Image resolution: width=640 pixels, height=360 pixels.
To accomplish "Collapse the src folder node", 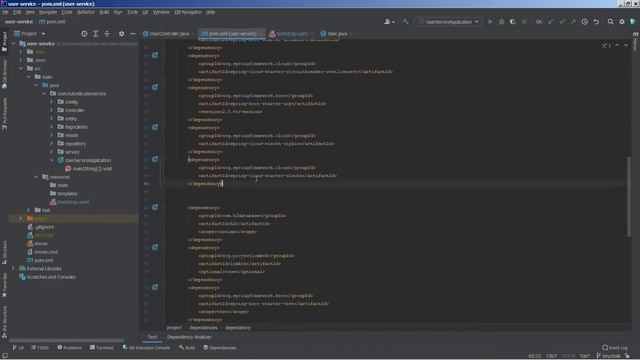I will 21,69.
